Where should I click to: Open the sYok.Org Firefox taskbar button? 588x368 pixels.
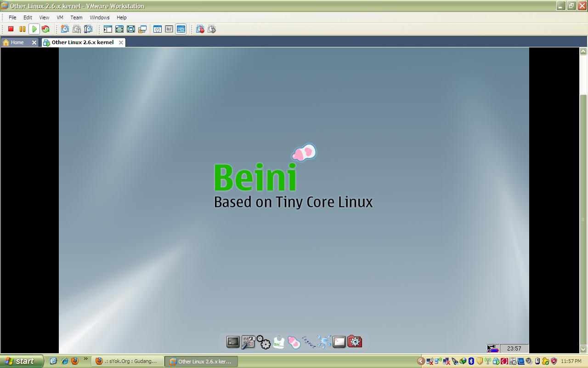click(x=128, y=361)
